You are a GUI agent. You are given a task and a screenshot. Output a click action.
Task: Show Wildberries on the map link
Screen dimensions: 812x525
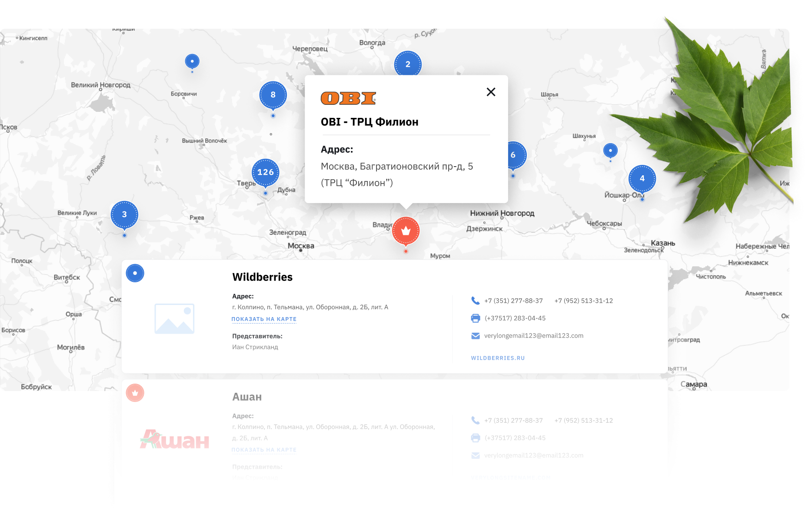pyautogui.click(x=264, y=319)
